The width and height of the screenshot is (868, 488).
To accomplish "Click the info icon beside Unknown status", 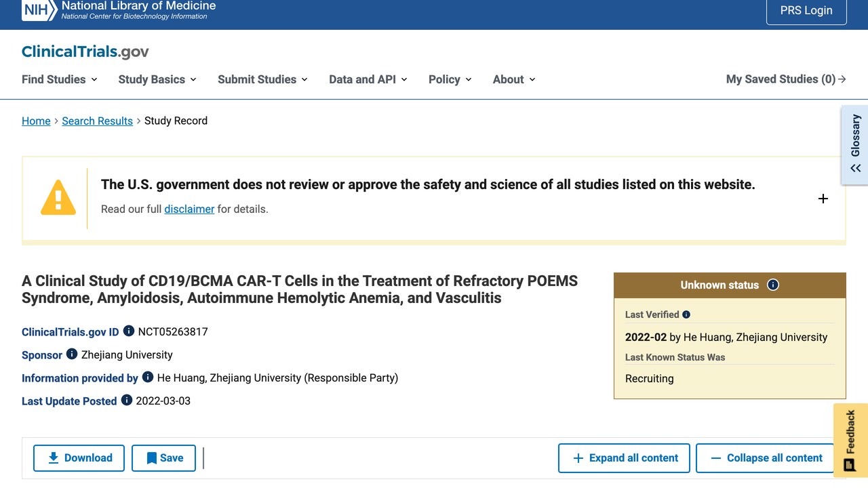I will (x=773, y=285).
